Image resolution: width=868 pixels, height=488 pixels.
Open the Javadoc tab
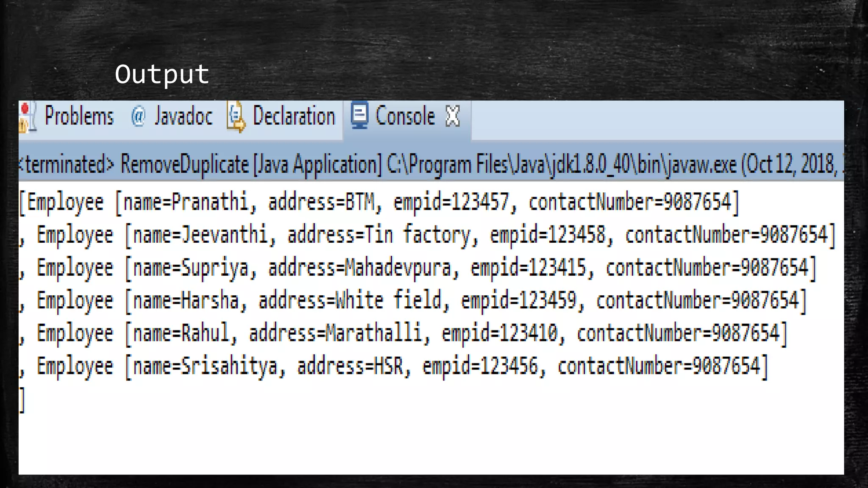183,116
